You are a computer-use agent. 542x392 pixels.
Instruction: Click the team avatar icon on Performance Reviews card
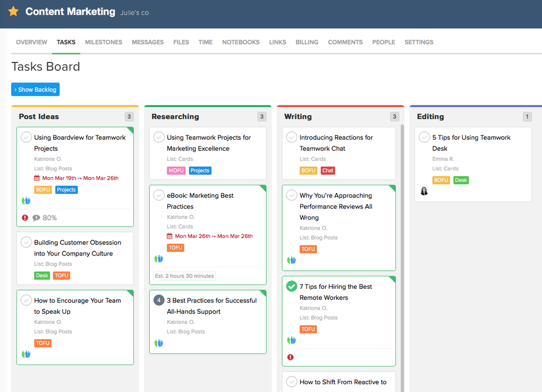point(292,260)
